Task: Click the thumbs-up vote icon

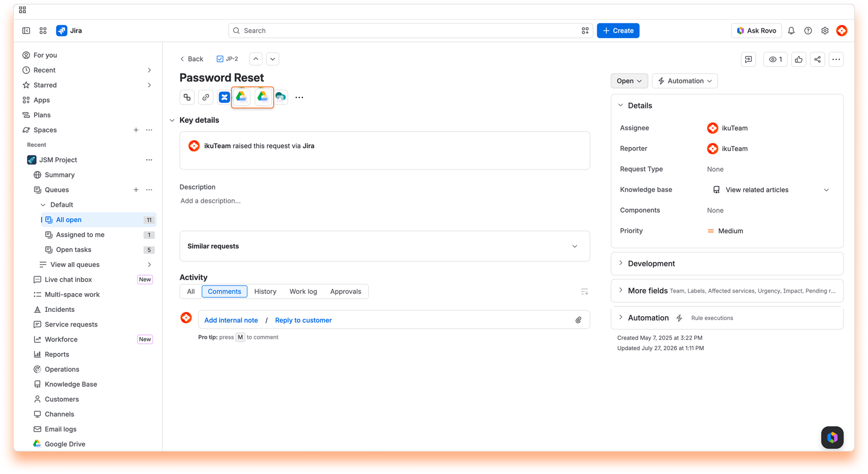Action: [x=799, y=59]
